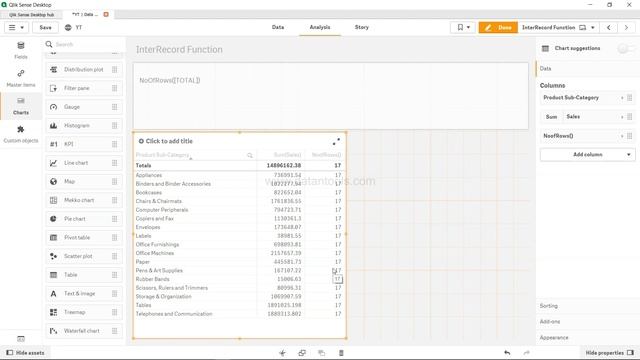Click the undo arrow icon
This screenshot has height=360, width=640.
507,353
